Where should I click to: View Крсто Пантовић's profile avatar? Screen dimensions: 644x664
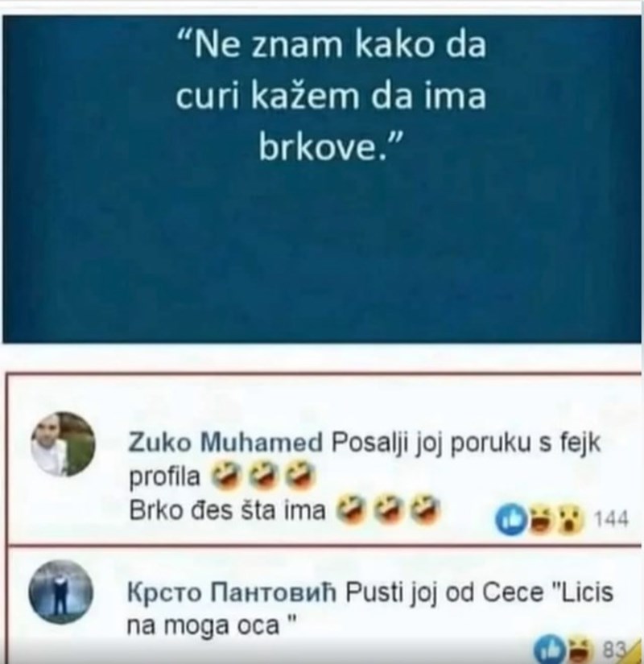[60, 592]
